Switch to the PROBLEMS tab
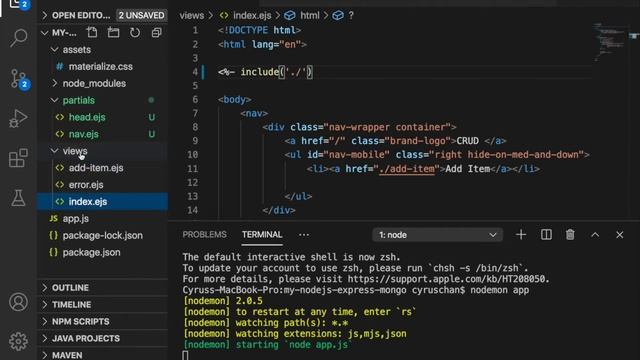 click(204, 235)
